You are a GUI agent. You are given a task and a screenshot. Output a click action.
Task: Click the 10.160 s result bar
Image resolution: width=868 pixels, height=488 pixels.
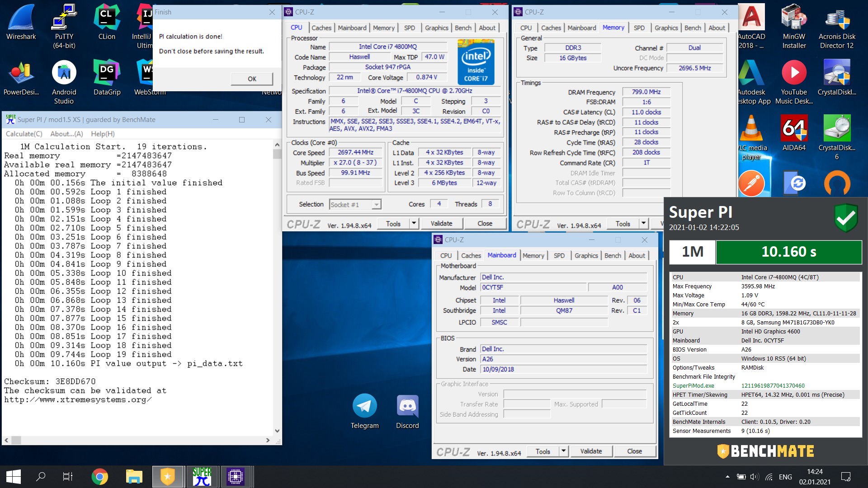click(789, 252)
